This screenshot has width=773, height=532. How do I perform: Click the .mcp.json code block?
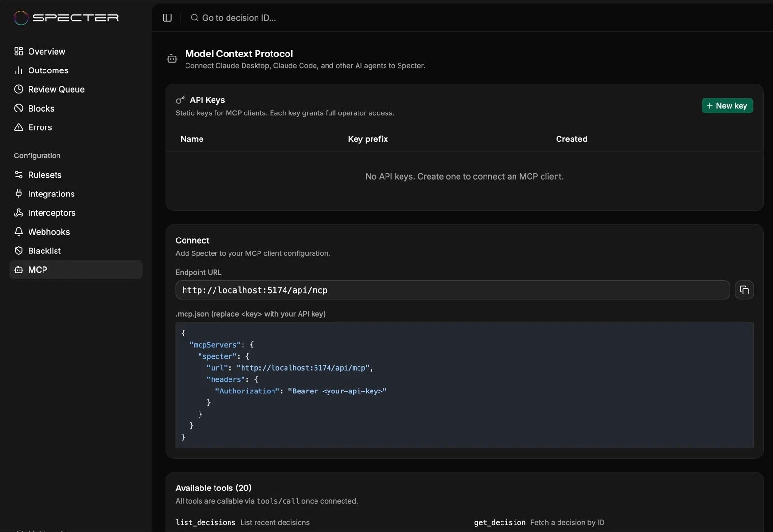464,385
